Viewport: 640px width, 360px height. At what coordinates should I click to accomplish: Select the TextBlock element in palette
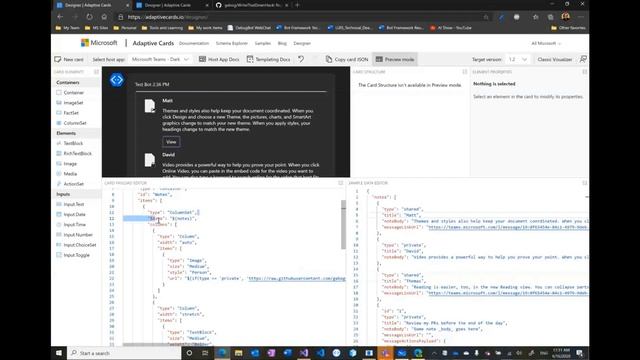pos(73,143)
